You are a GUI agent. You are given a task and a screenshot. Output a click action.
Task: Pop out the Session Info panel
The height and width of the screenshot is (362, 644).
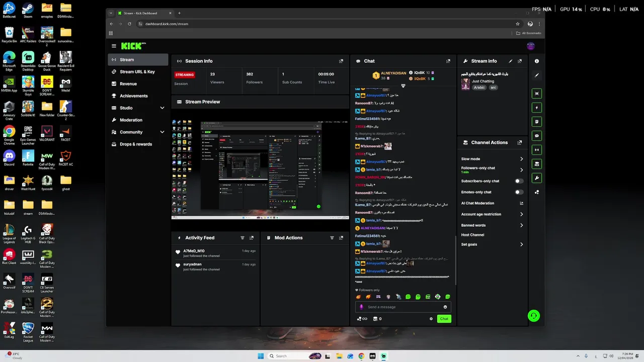pyautogui.click(x=341, y=61)
